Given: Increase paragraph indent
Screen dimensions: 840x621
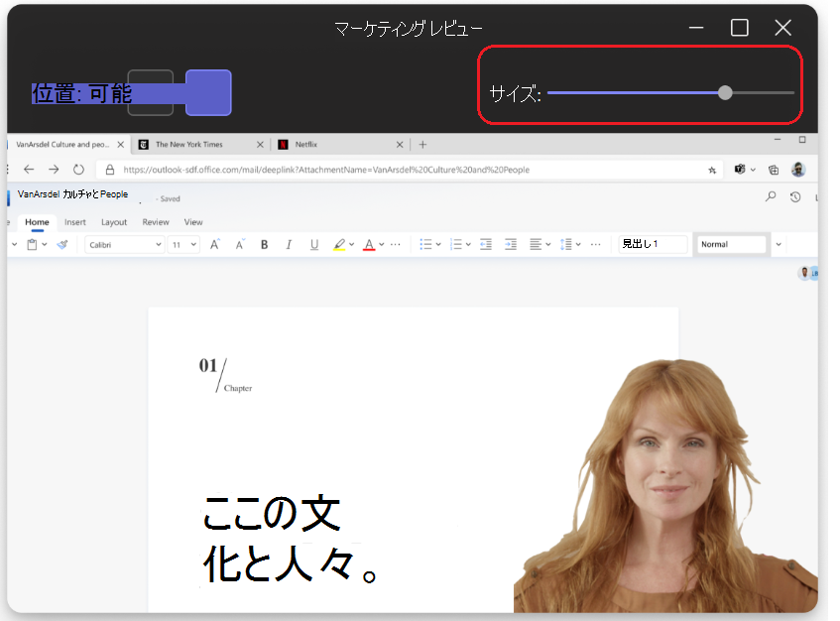Looking at the screenshot, I should (511, 244).
